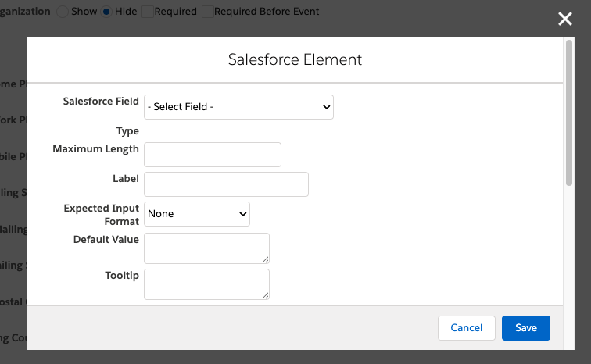Click the Label text input
The image size is (591, 364).
point(226,184)
